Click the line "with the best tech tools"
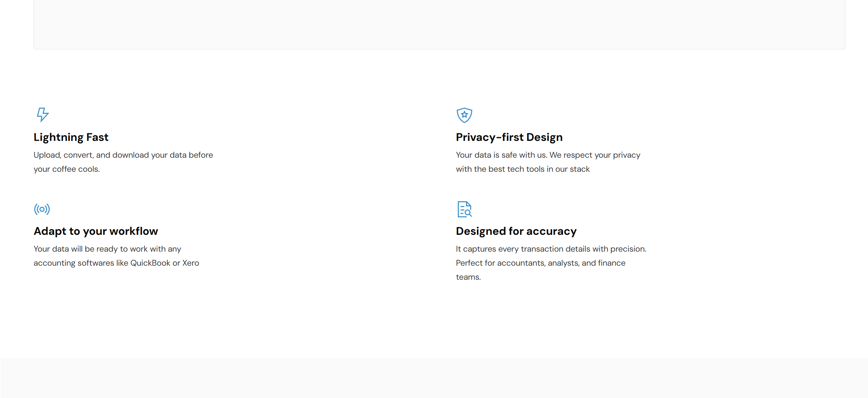The height and width of the screenshot is (398, 868). point(523,169)
